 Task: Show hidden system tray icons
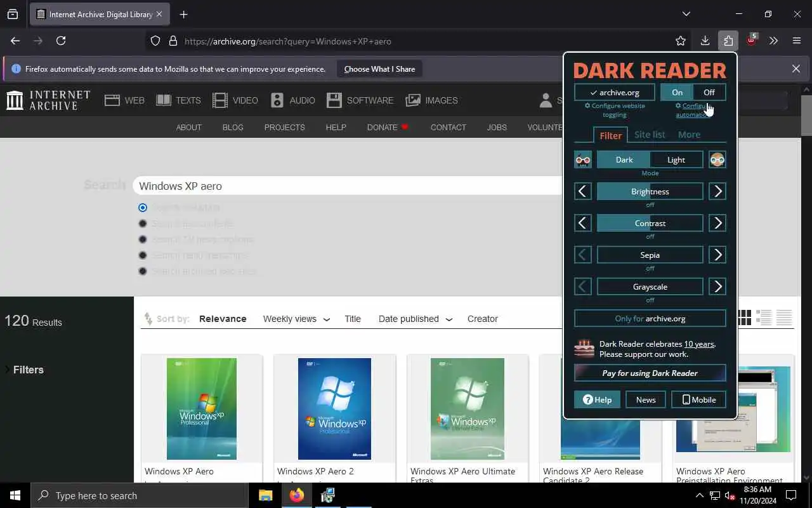(x=700, y=495)
